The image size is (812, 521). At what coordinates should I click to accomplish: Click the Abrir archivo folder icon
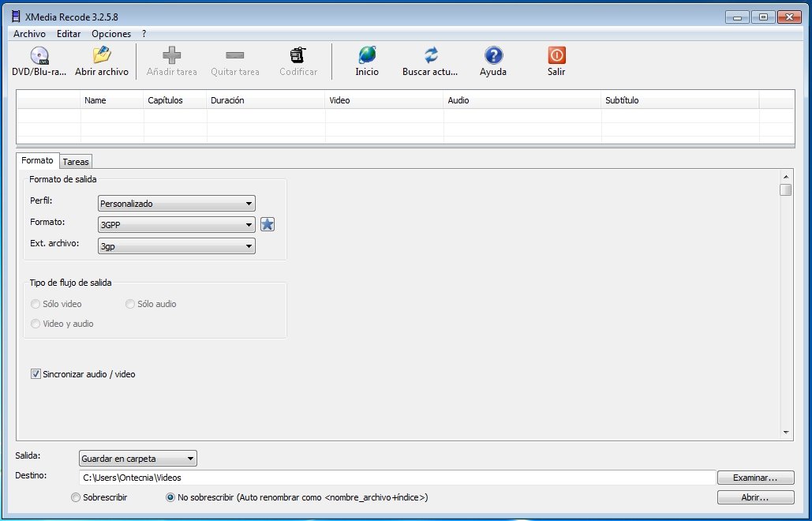102,55
